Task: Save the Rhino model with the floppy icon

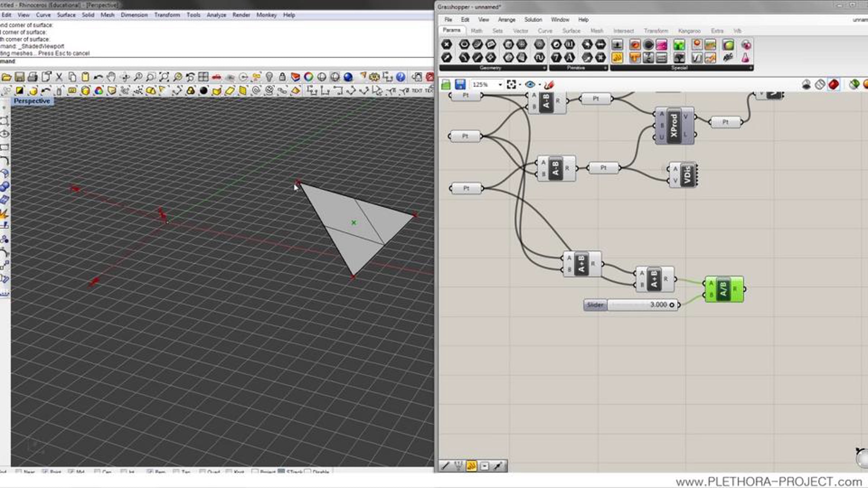Action: [20, 77]
